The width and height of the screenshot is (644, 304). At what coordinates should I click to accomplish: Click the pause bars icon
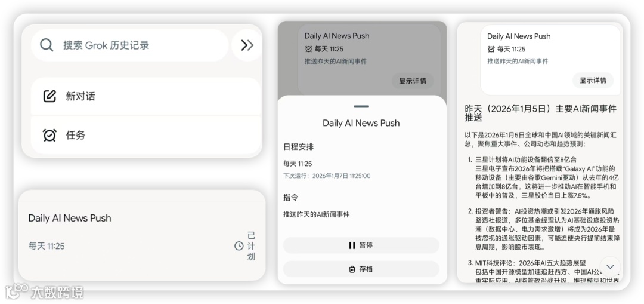click(352, 245)
